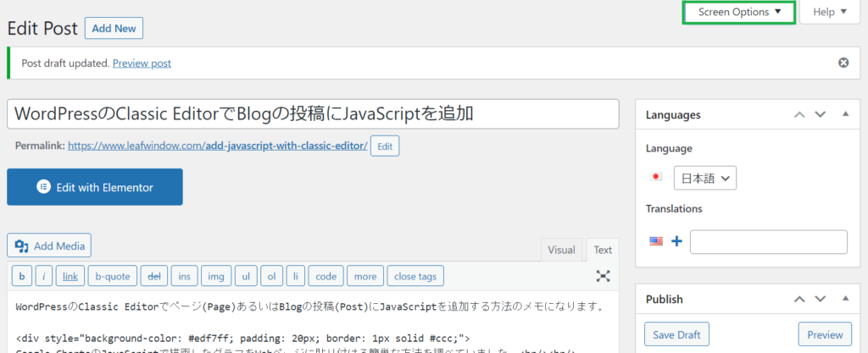Dismiss the Post draft updated notice
The image size is (868, 353).
click(x=843, y=63)
